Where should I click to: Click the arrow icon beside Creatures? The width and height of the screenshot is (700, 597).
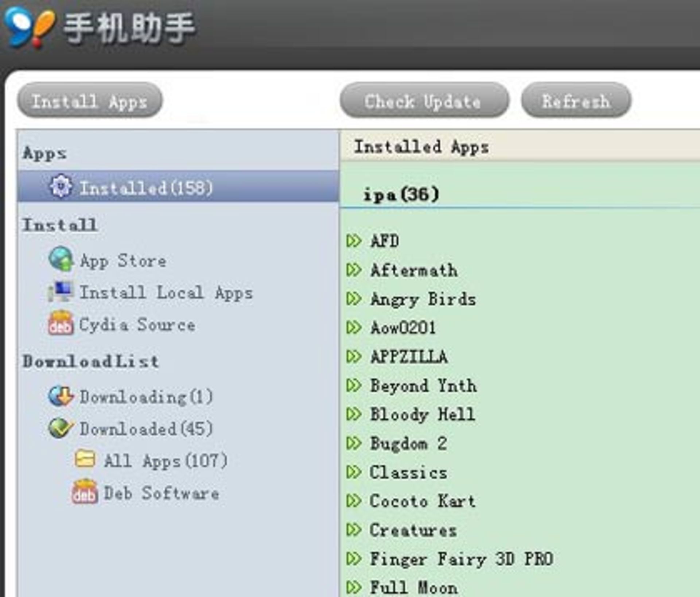(x=354, y=530)
